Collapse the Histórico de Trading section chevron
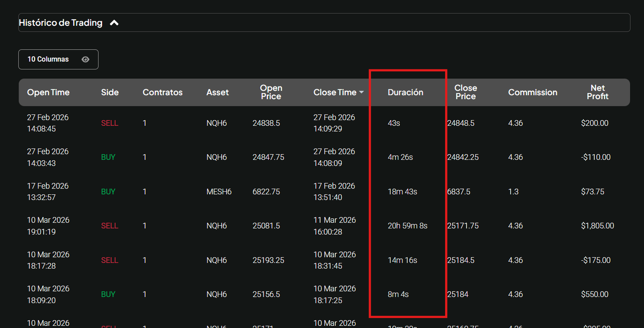Image resolution: width=644 pixels, height=328 pixels. pos(114,23)
